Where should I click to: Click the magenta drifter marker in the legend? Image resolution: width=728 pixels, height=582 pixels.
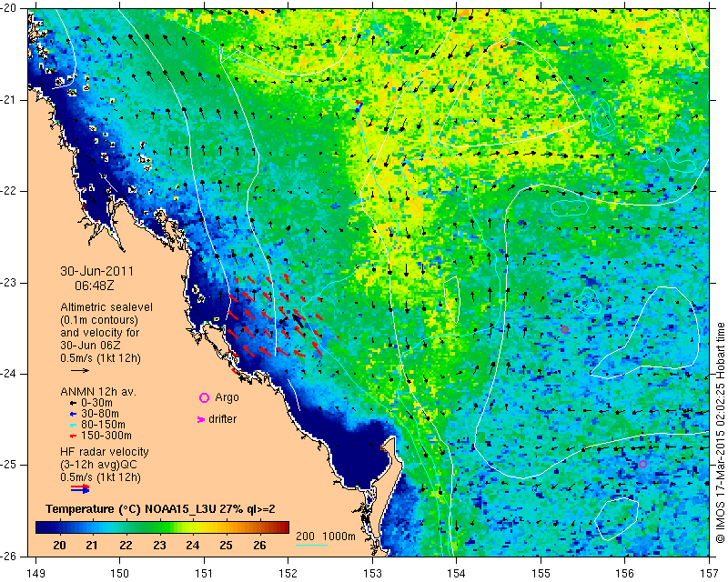coord(201,419)
